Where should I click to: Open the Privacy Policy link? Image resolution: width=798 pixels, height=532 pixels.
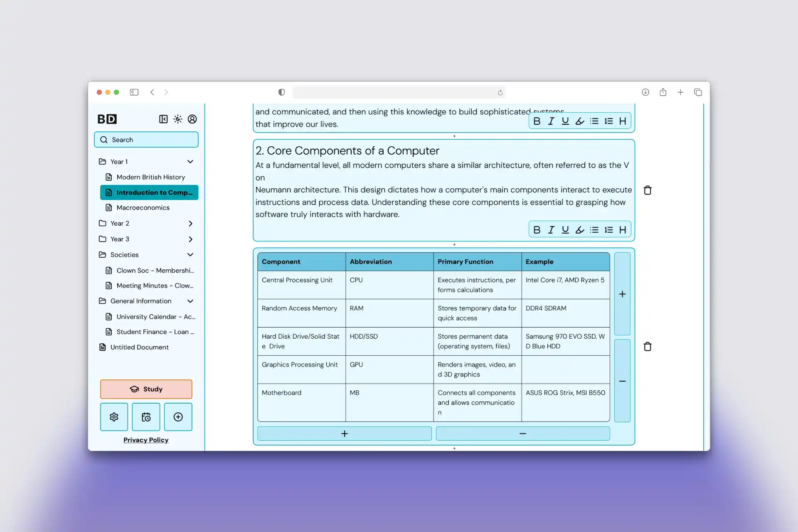146,440
